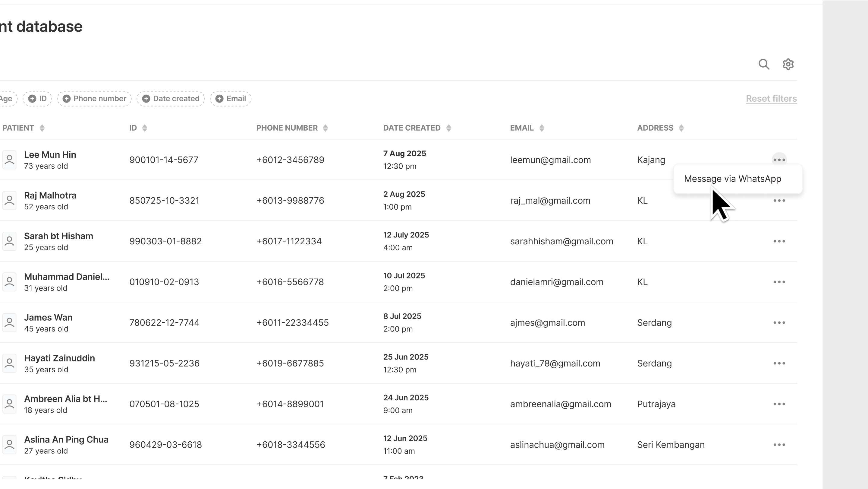Click phone number +6018-3344556
Image resolution: width=868 pixels, height=489 pixels.
291,445
